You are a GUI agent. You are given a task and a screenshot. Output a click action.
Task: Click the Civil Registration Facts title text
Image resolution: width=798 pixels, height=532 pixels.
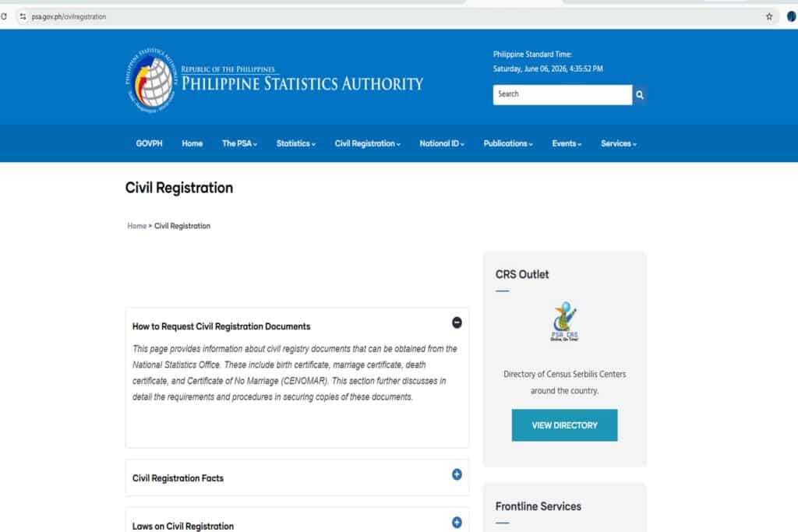(178, 478)
